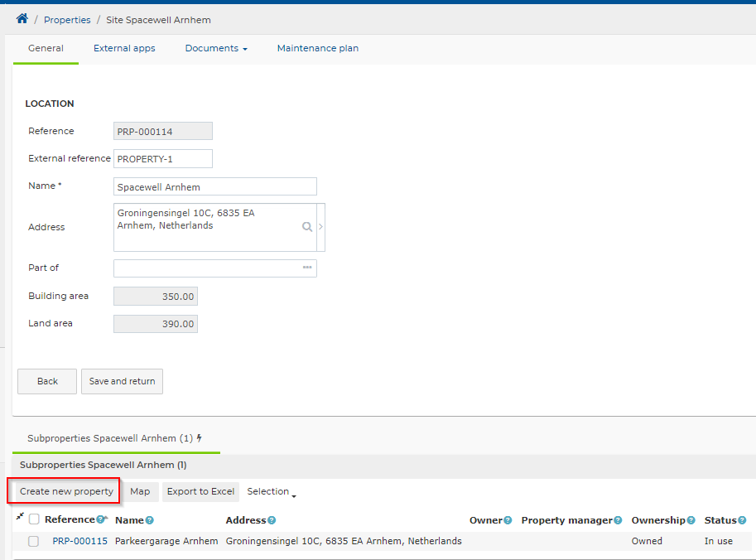Click the Land area value 390.00
756x560 pixels.
[156, 324]
